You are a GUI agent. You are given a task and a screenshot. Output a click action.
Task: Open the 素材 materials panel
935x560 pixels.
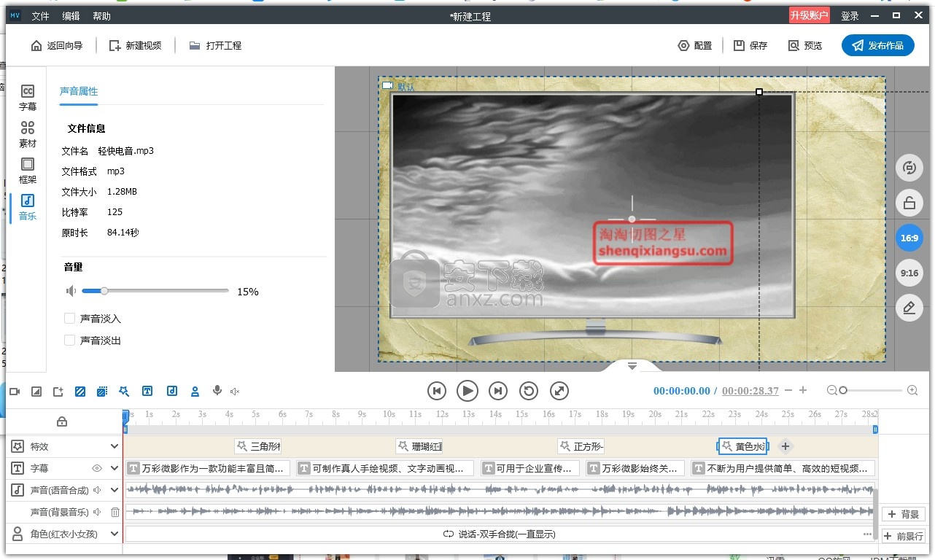[x=28, y=135]
